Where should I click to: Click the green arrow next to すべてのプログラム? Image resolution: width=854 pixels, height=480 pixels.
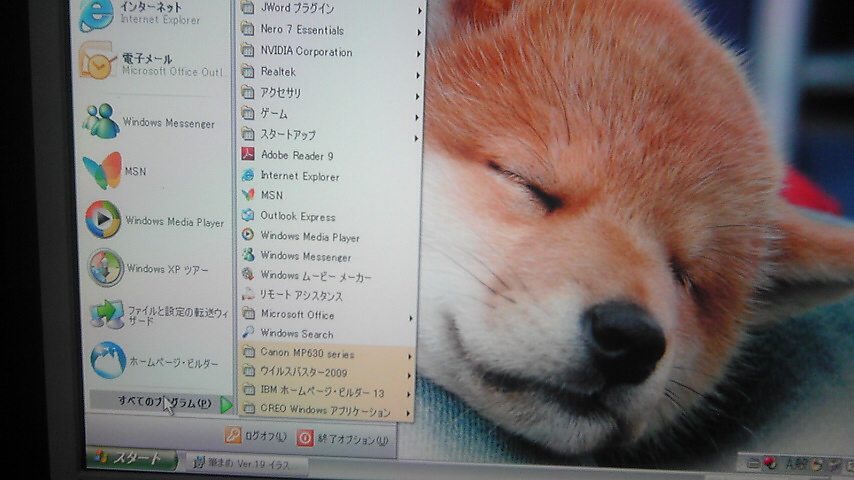click(226, 404)
